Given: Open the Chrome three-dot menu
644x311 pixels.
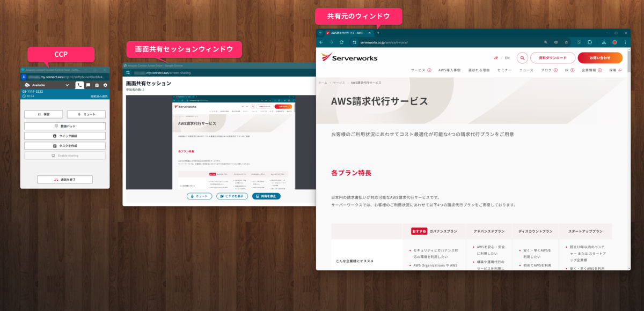Looking at the screenshot, I should [x=624, y=42].
